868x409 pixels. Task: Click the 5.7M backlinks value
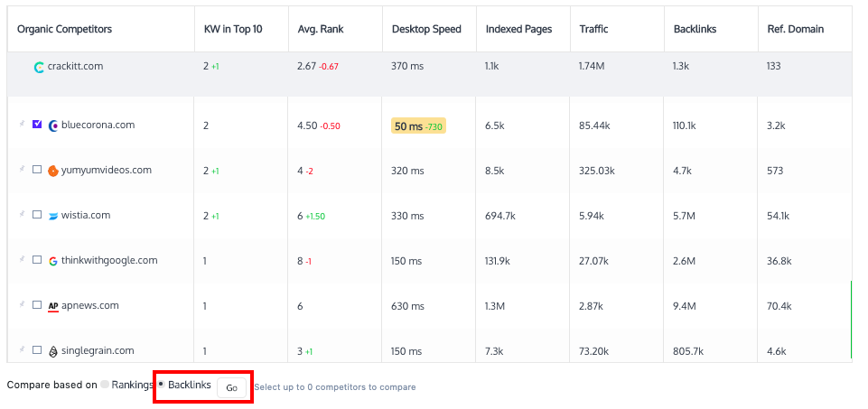click(685, 217)
